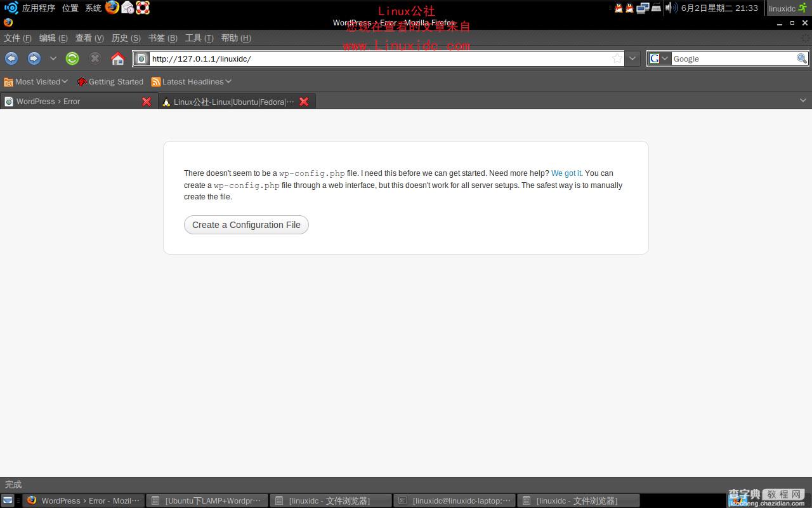Viewport: 812px width, 508px height.
Task: Open the help lifebuoy launcher
Action: pos(143,8)
